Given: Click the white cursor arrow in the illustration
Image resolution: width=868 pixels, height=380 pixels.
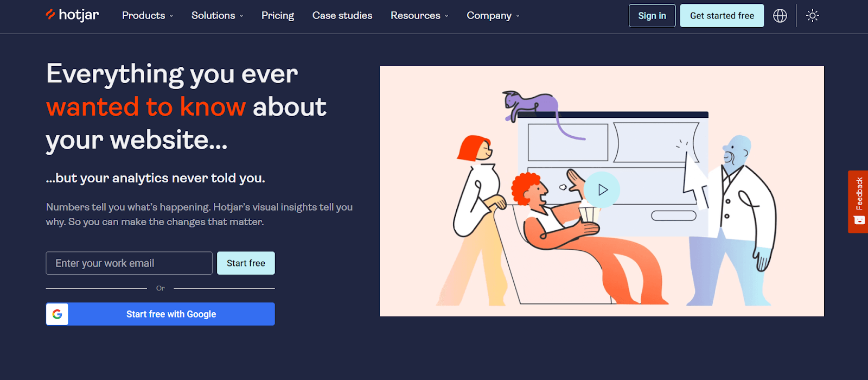Looking at the screenshot, I should point(694,179).
